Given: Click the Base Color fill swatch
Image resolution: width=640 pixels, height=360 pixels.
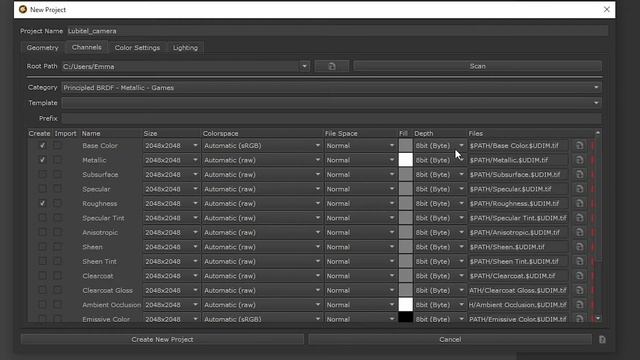Looking at the screenshot, I should [x=405, y=146].
